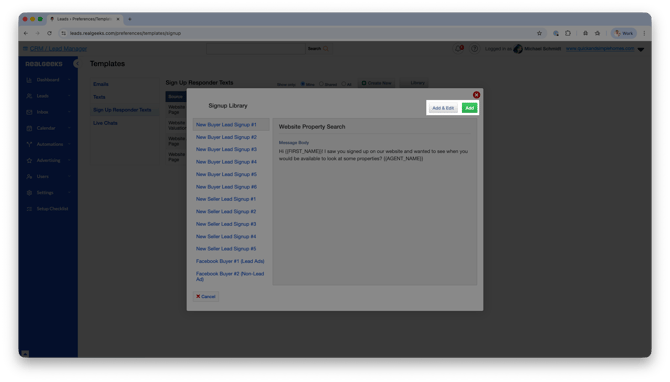Reload the page in browser
The height and width of the screenshot is (382, 670).
[x=49, y=33]
